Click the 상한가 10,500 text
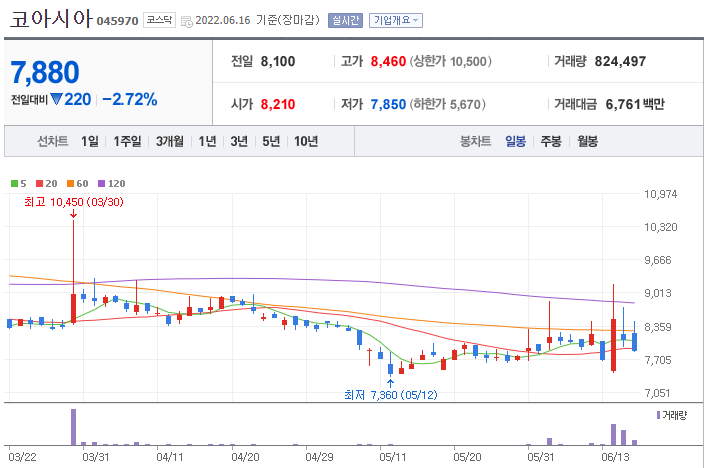Image resolution: width=704 pixels, height=468 pixels. tap(450, 61)
